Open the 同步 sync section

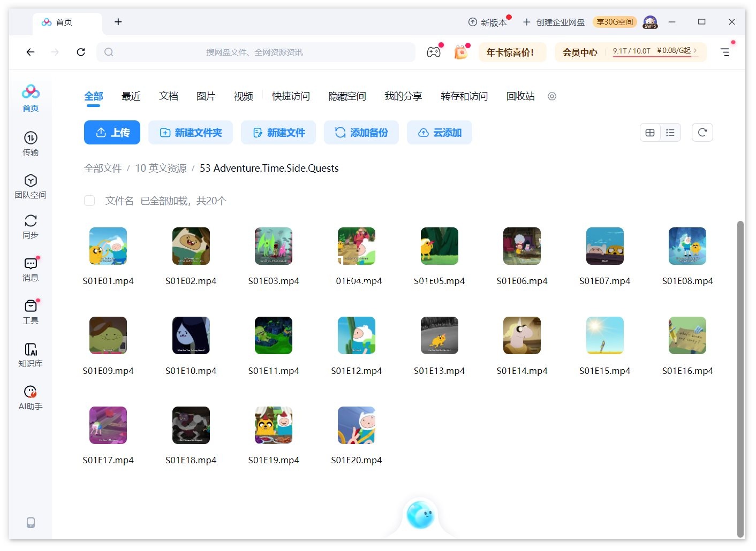(x=31, y=226)
